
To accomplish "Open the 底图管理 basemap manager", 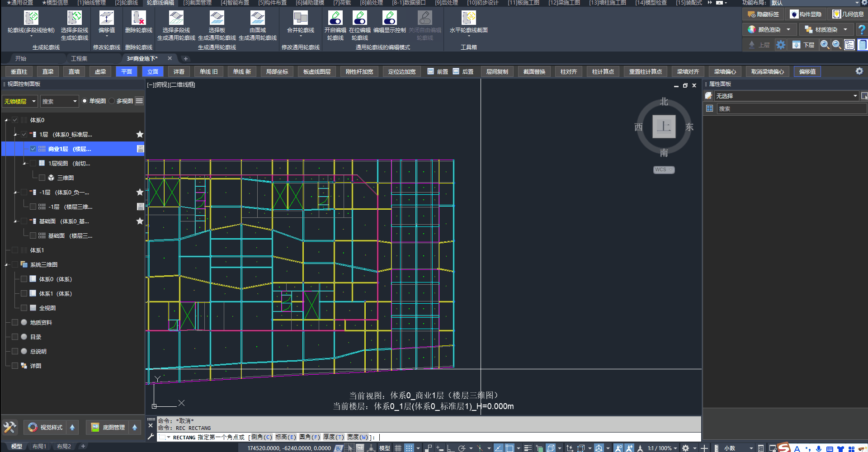I will point(108,427).
